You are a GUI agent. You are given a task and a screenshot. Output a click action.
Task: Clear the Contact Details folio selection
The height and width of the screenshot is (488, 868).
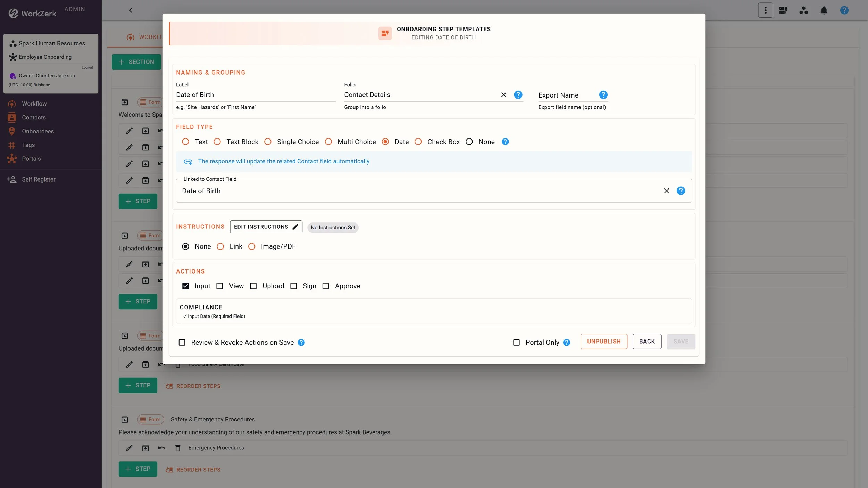(503, 95)
